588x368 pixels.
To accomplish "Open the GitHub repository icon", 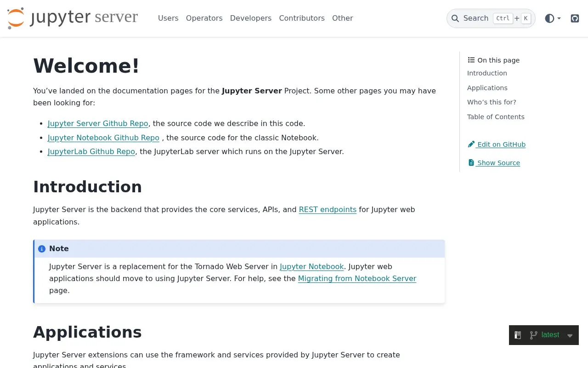I will pyautogui.click(x=575, y=18).
